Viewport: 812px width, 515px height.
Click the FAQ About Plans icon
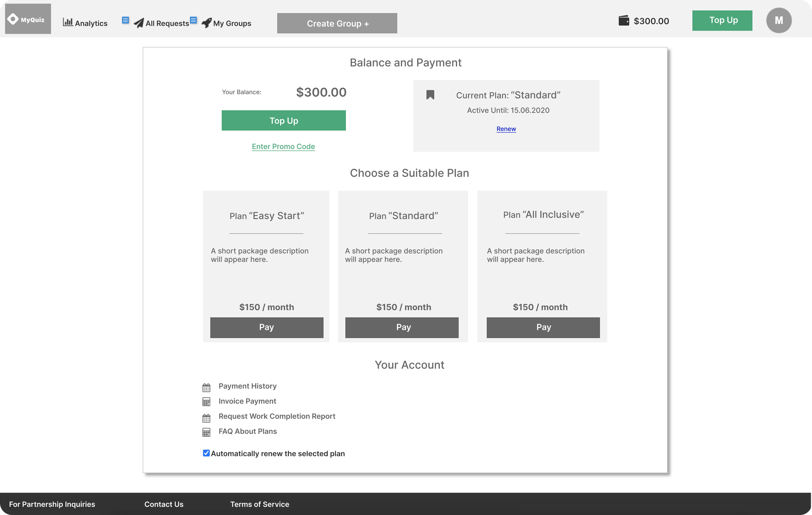206,432
